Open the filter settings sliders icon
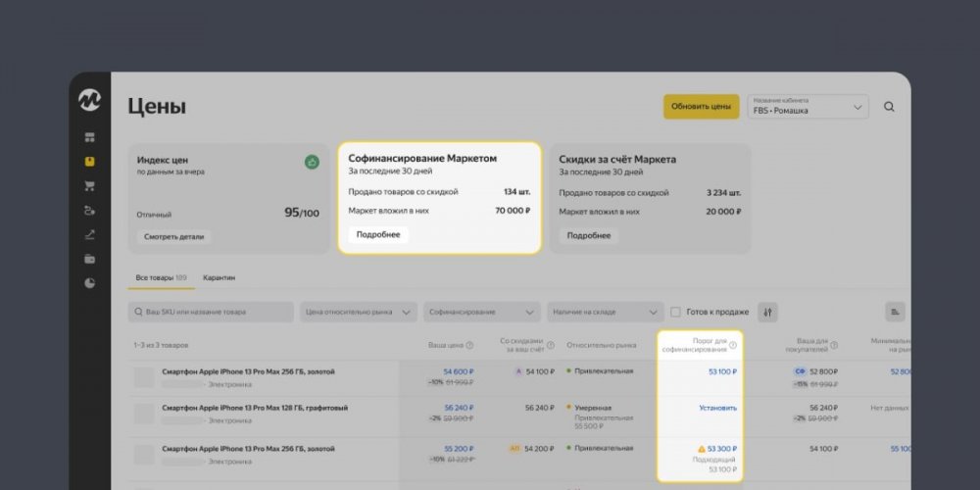Viewport: 980px width, 490px height. 767,312
